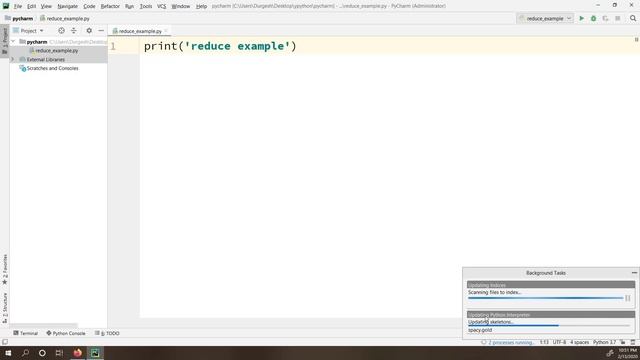Open the TODO tool window

coord(107,333)
